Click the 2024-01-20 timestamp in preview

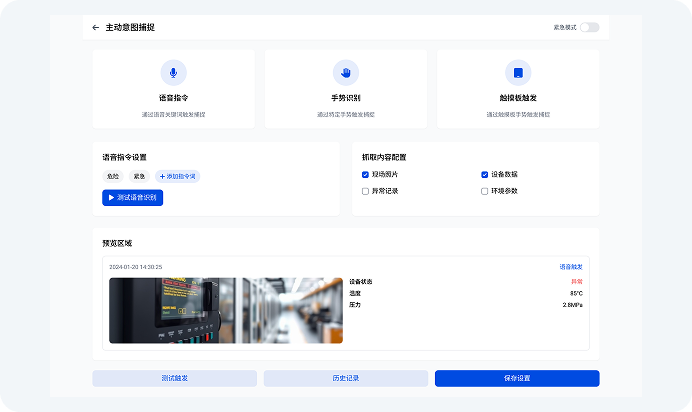[135, 267]
